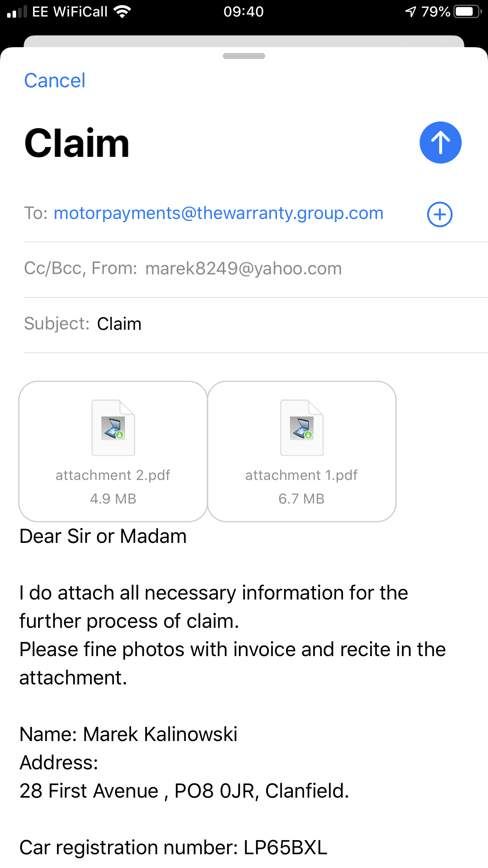Screen dimensions: 488x868
Task: Send the email with blue arrow button
Action: [440, 142]
